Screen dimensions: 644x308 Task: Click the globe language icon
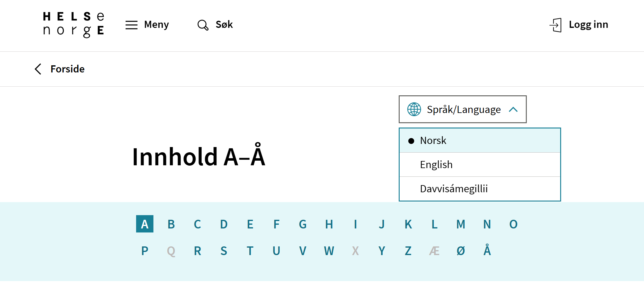click(x=414, y=109)
